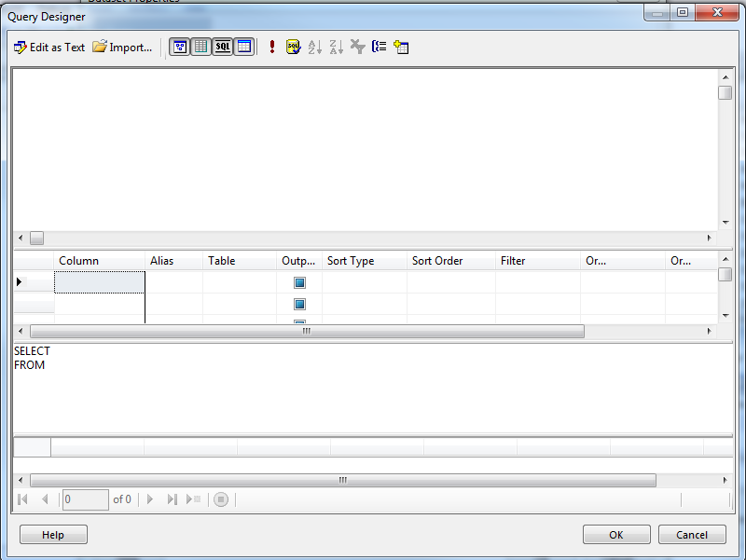
Task: Toggle the Show Grid Pane icon
Action: (x=200, y=47)
